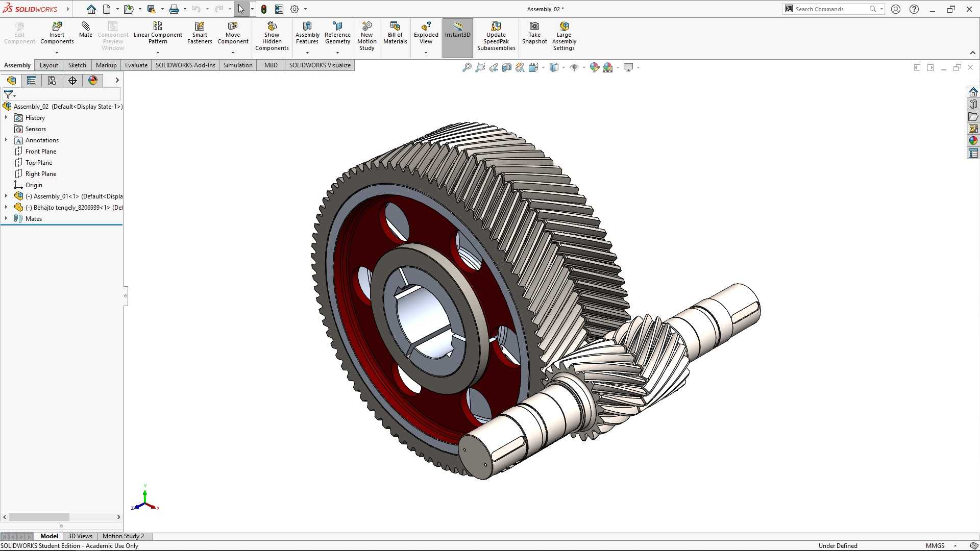This screenshot has width=980, height=551.
Task: Click Zoom to Fit icon in the view toolbar
Action: pyautogui.click(x=467, y=67)
